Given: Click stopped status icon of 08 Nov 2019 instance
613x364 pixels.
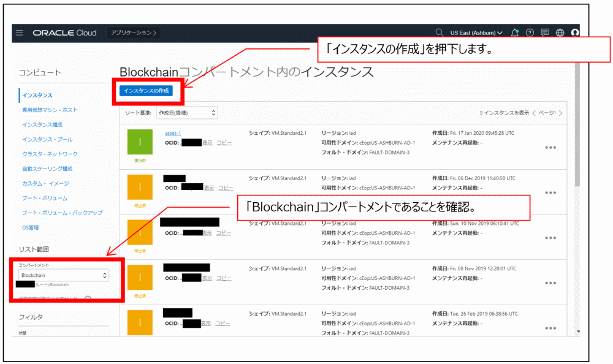Looking at the screenshot, I should [x=140, y=277].
